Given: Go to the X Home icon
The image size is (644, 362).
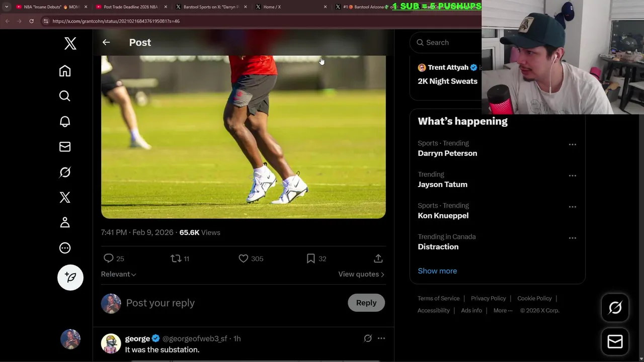Looking at the screenshot, I should click(x=65, y=71).
